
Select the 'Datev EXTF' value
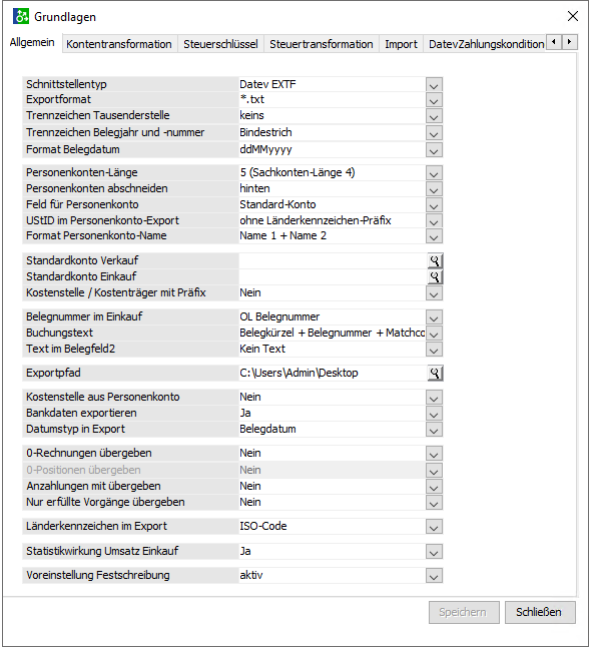[268, 84]
